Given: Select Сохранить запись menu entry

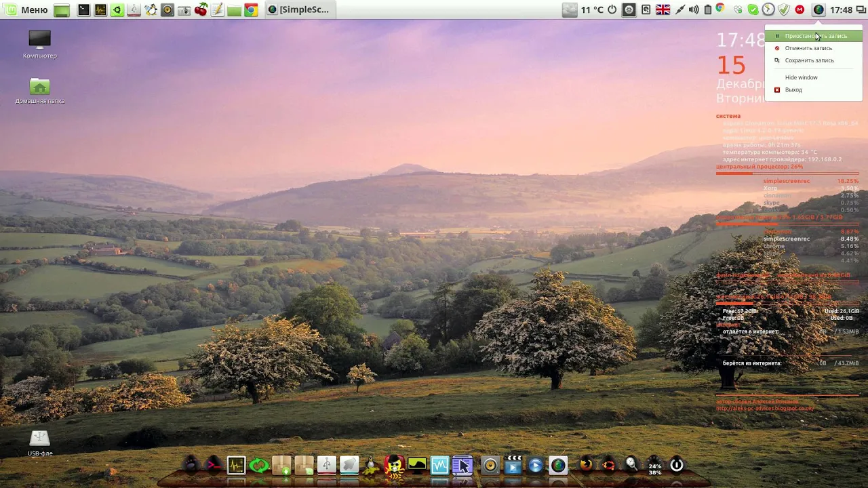Looking at the screenshot, I should (813, 60).
